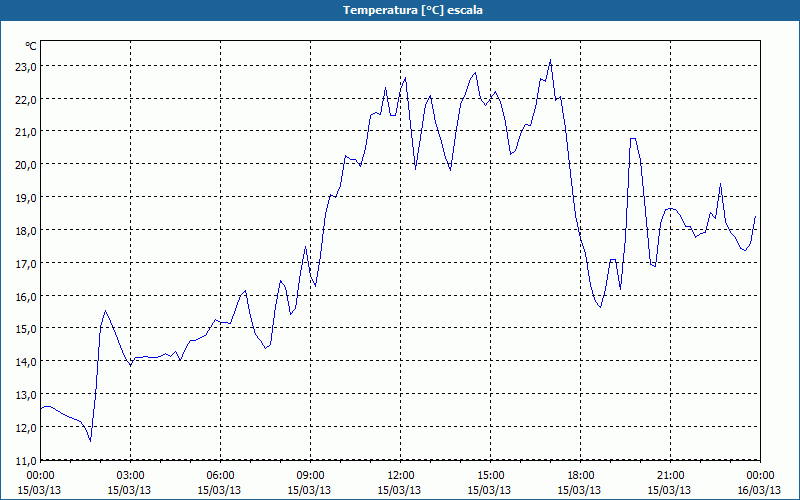
Task: Click the temperature peak near 17:00
Action: coord(550,60)
